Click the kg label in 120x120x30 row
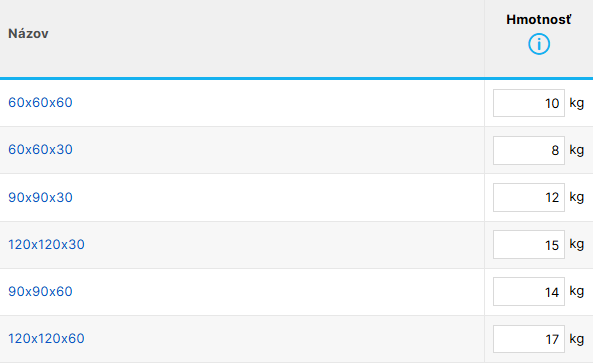Image resolution: width=593 pixels, height=363 pixels. [x=577, y=244]
